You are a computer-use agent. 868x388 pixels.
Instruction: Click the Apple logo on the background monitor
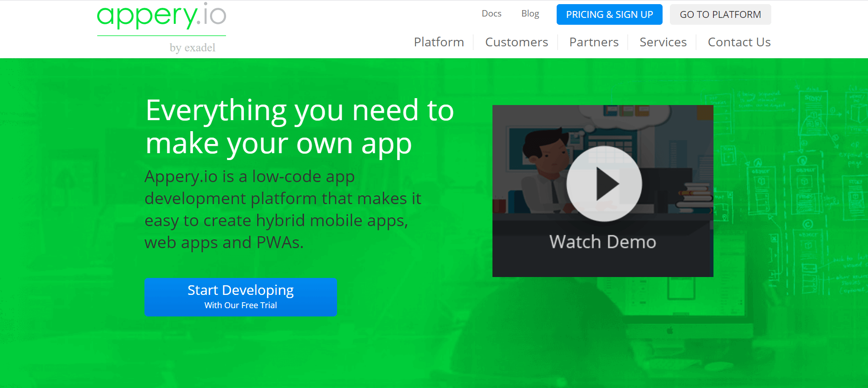point(669,330)
